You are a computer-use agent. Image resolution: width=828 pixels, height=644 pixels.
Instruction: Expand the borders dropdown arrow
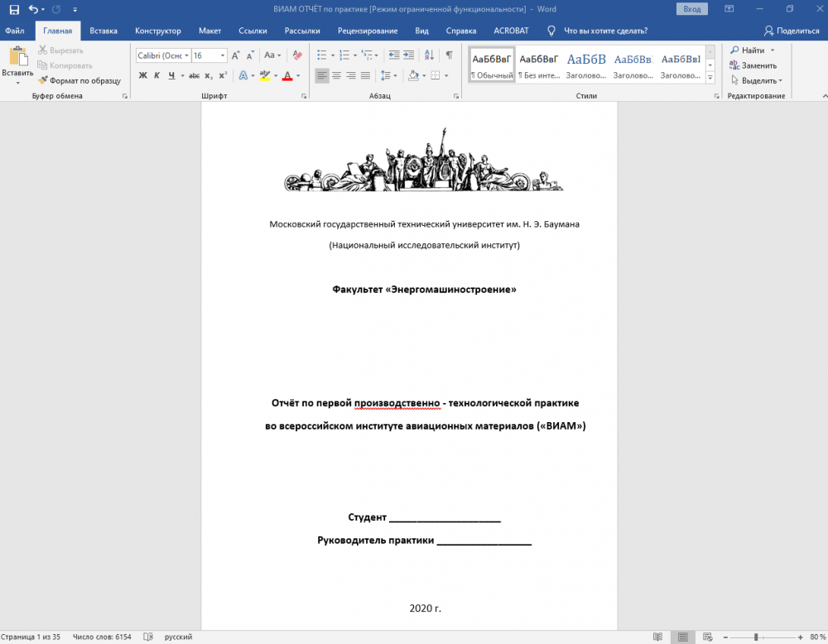click(446, 76)
